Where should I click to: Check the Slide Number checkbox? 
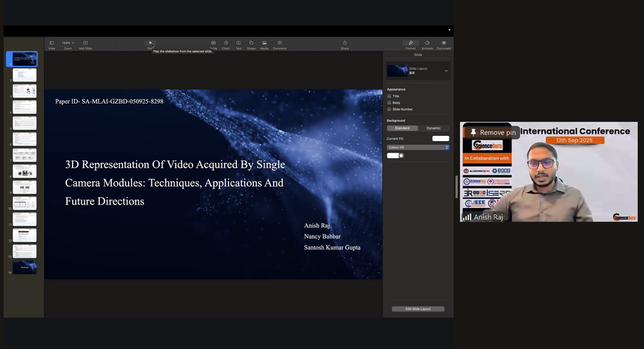(x=389, y=109)
